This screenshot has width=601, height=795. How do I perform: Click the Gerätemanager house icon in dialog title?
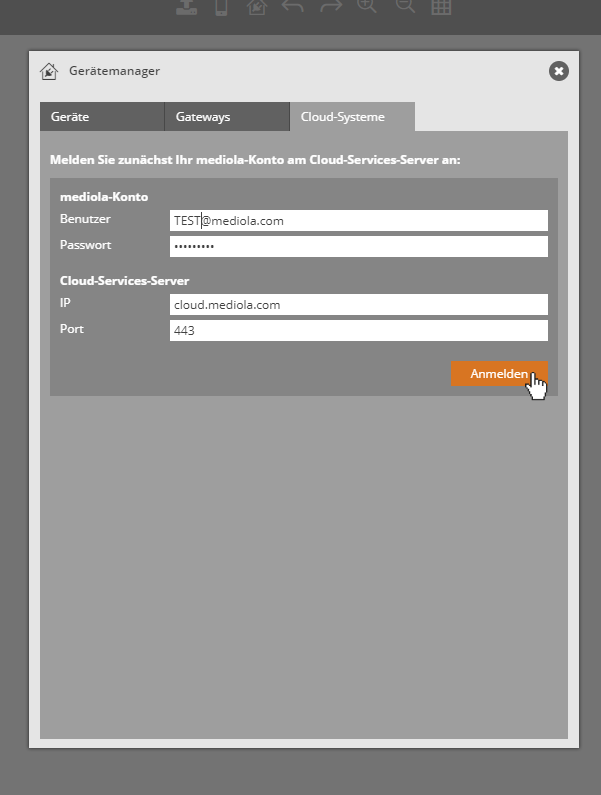coord(49,71)
